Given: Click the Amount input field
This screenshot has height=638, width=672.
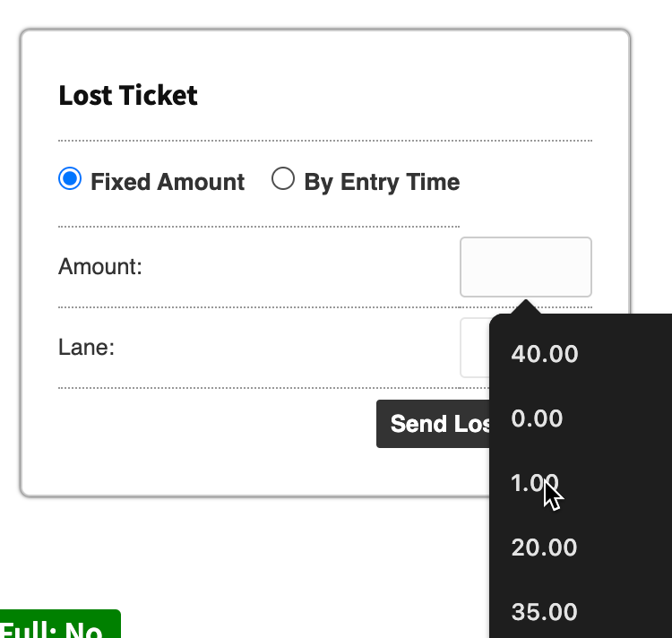Looking at the screenshot, I should click(x=525, y=266).
